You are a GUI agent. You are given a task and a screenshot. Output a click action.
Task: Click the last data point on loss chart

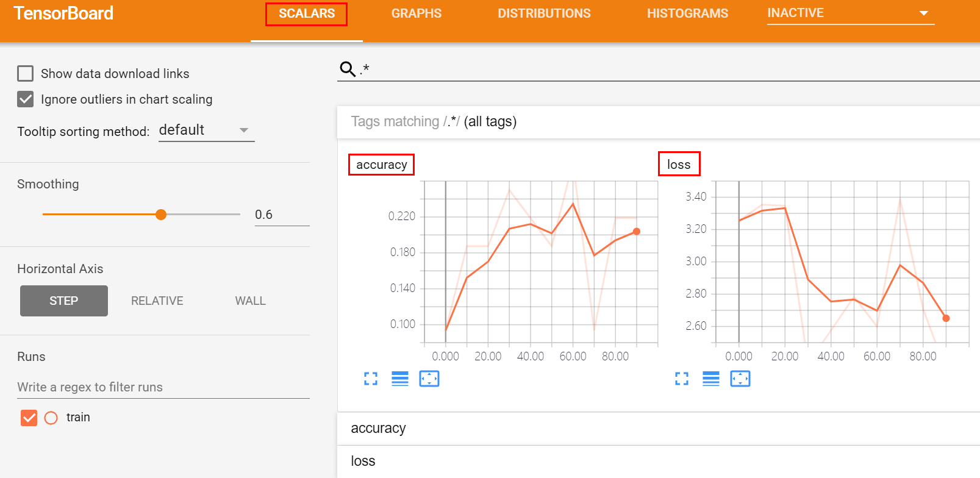click(946, 318)
